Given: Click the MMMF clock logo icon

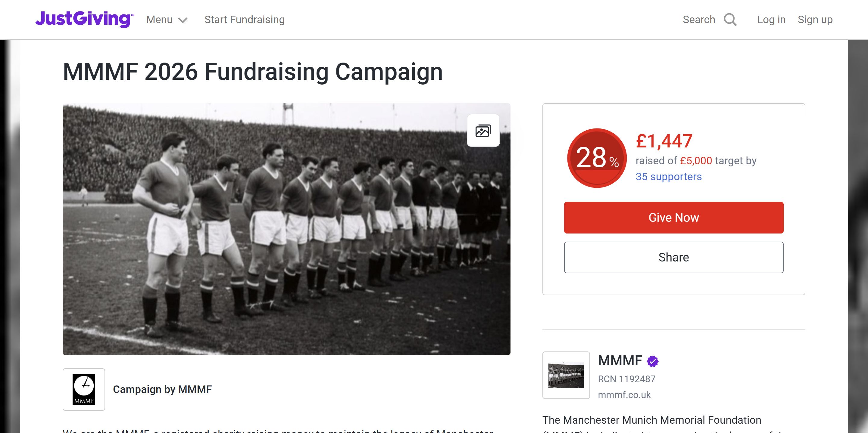Looking at the screenshot, I should point(84,389).
